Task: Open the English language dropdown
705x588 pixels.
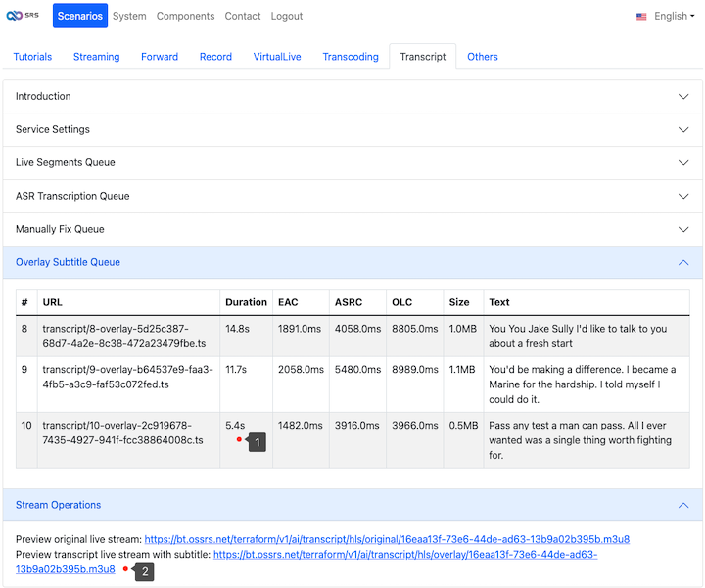Action: (674, 17)
